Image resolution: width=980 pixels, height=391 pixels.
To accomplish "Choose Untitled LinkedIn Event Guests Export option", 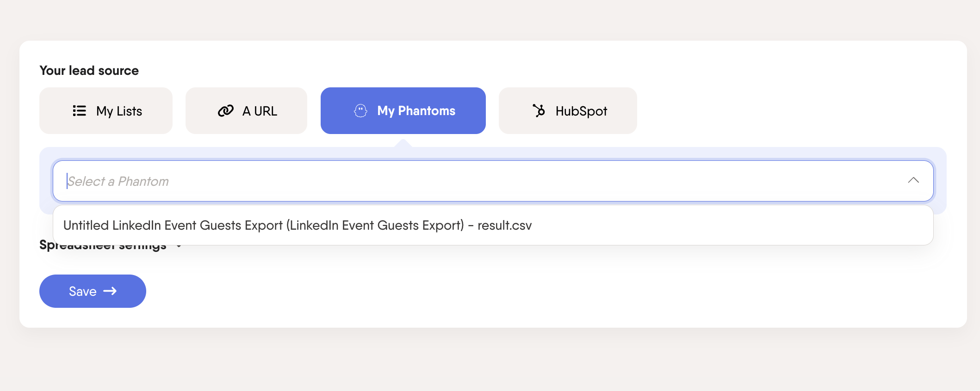I will coord(493,226).
